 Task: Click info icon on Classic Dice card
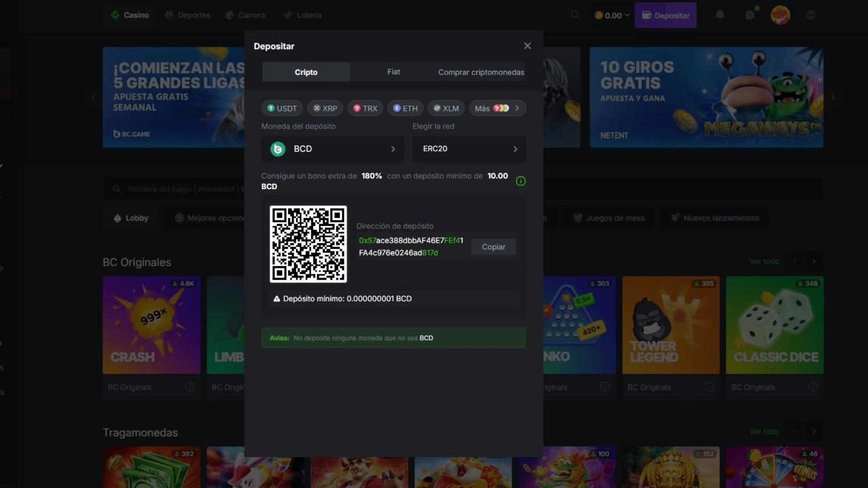(x=812, y=387)
